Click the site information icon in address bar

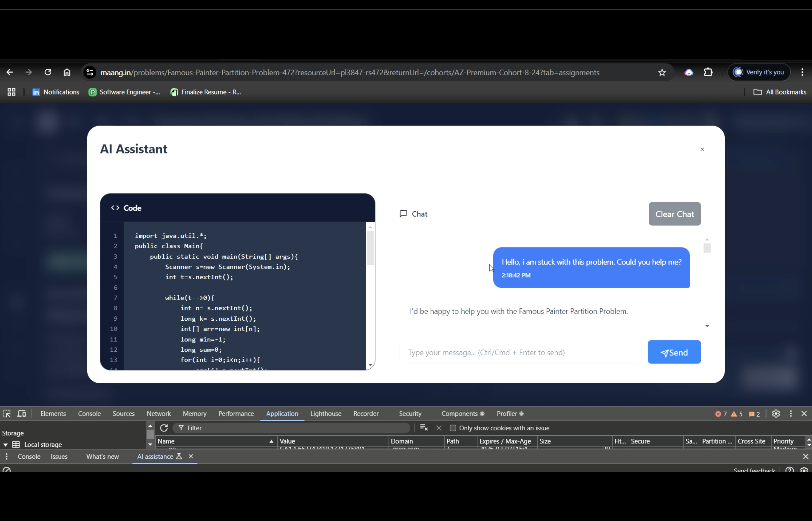click(90, 72)
